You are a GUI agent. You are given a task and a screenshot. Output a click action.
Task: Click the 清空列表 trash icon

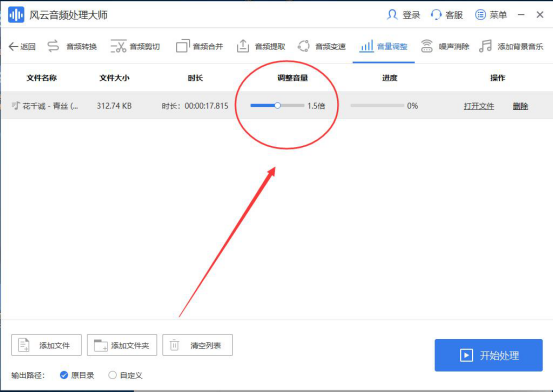(175, 345)
